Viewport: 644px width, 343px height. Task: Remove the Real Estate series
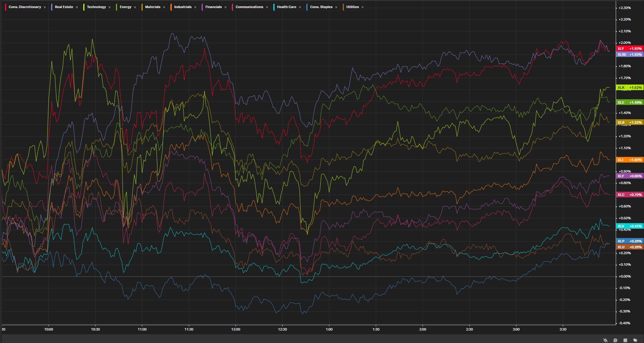click(77, 7)
